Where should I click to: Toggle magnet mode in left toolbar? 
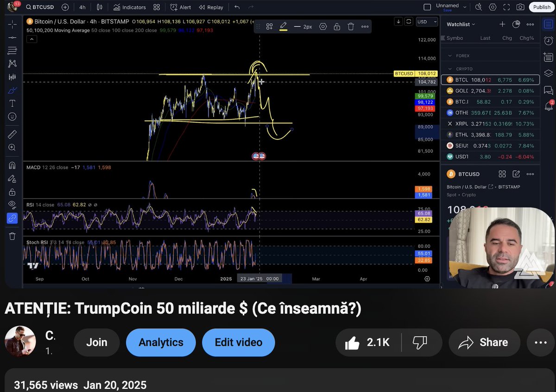pyautogui.click(x=12, y=165)
